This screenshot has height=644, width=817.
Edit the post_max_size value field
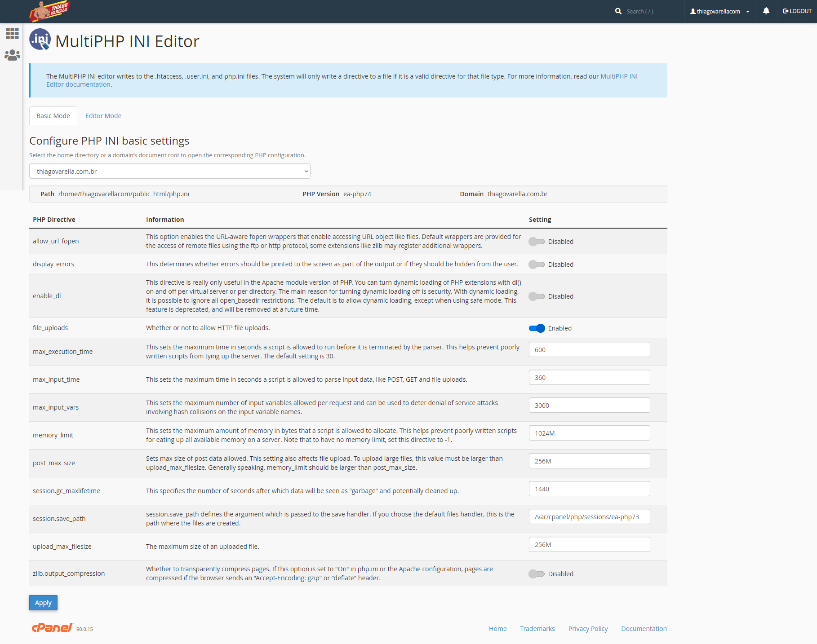pos(590,461)
